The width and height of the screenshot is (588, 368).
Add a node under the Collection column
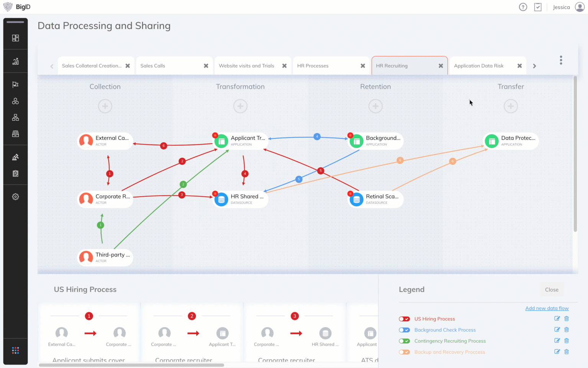tap(105, 106)
